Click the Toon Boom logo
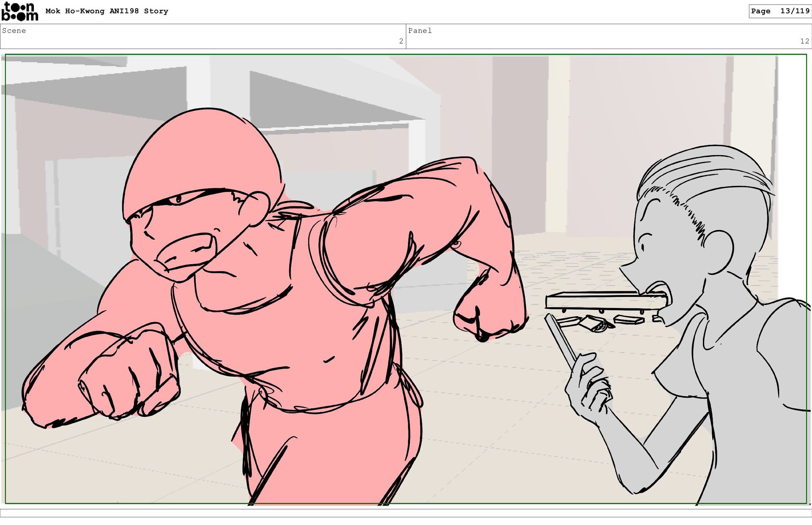This screenshot has width=812, height=525. point(20,11)
